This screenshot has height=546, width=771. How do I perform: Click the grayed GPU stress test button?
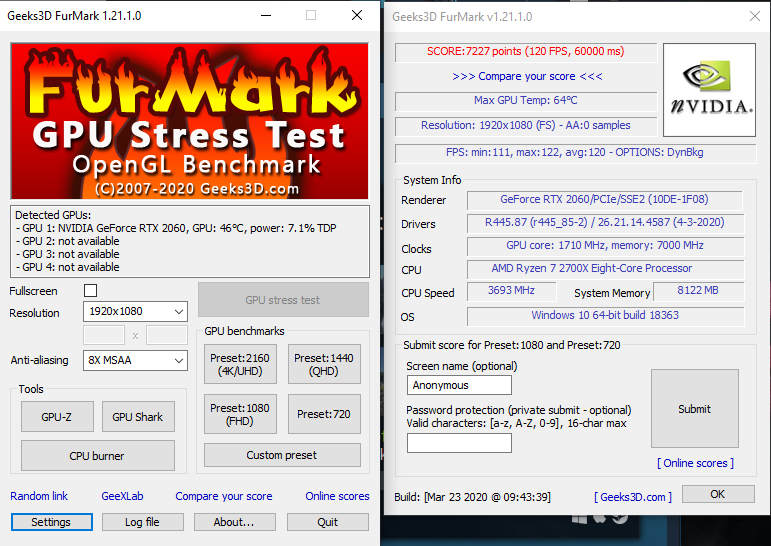click(x=283, y=300)
